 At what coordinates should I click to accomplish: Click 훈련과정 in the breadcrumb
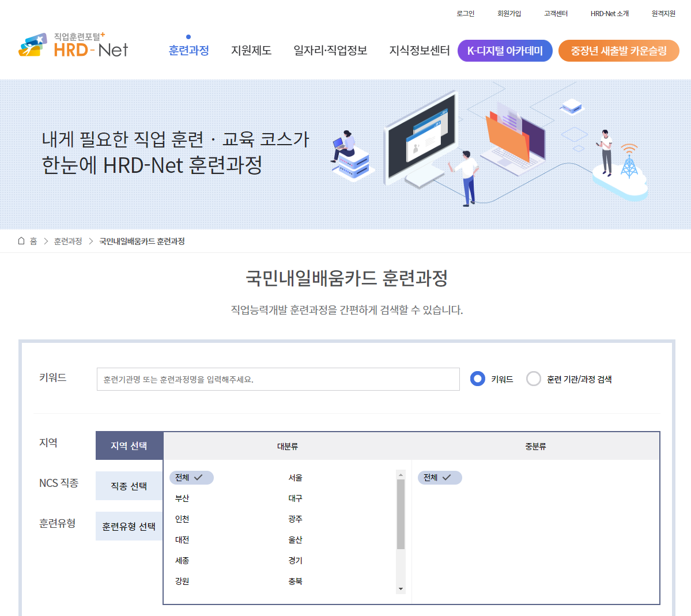click(68, 241)
